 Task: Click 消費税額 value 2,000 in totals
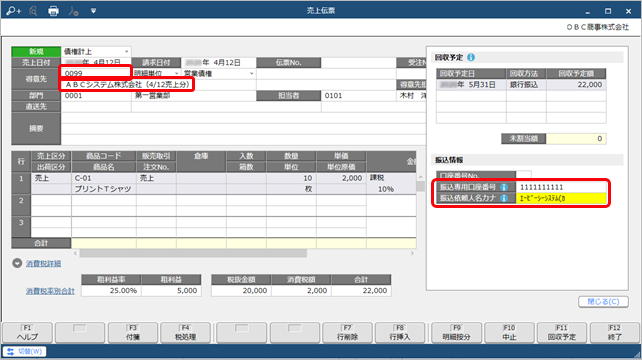[x=301, y=291]
